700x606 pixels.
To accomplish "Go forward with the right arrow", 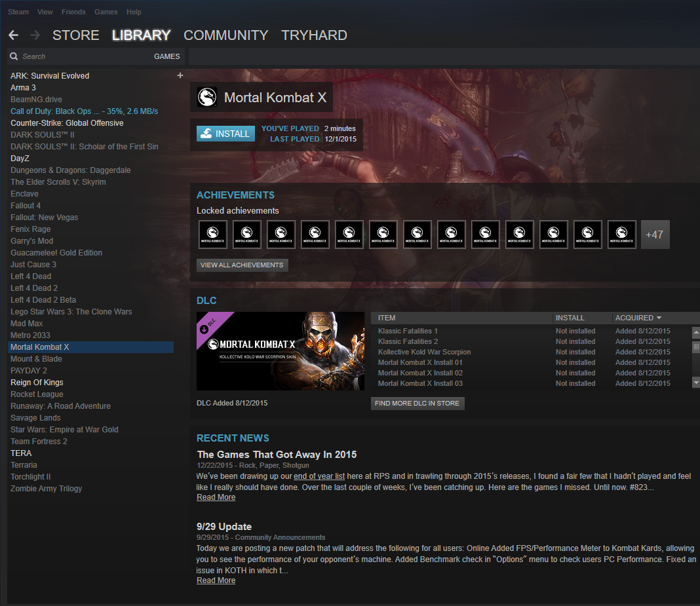I will point(35,35).
